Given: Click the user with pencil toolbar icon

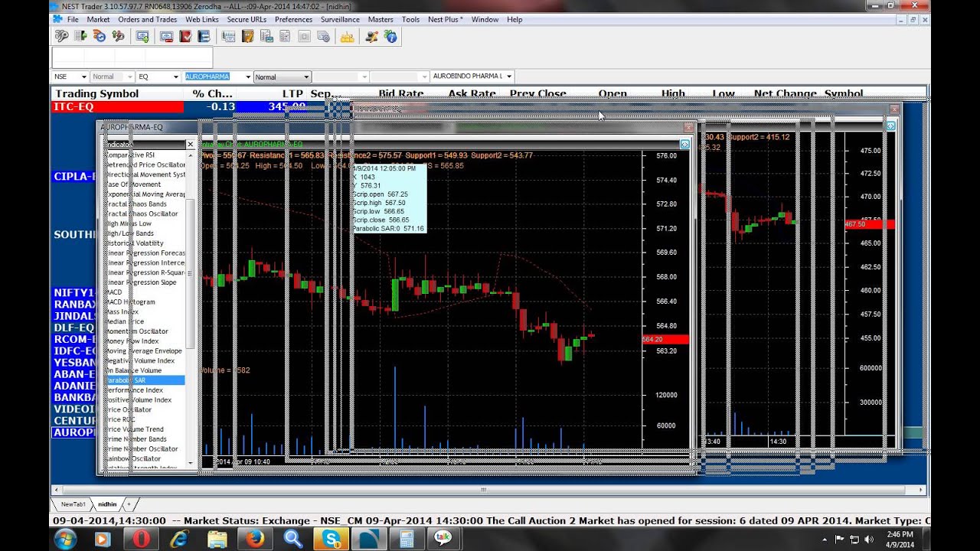Looking at the screenshot, I should coord(372,36).
